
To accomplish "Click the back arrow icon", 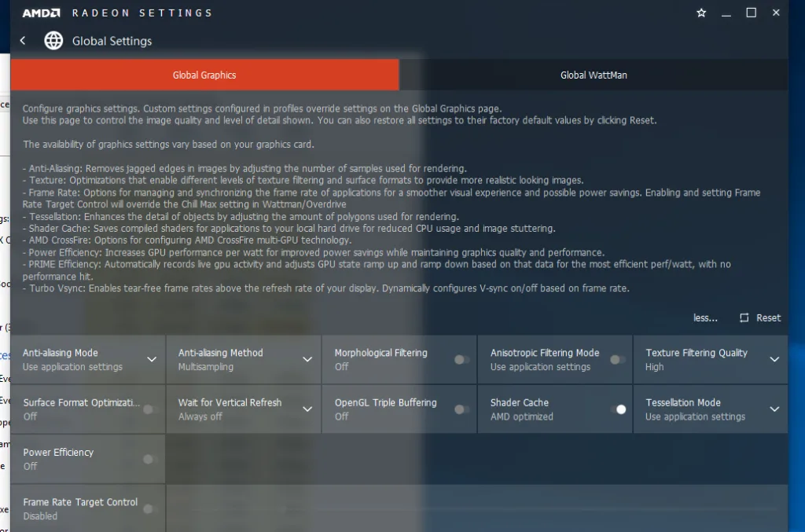I will (23, 41).
